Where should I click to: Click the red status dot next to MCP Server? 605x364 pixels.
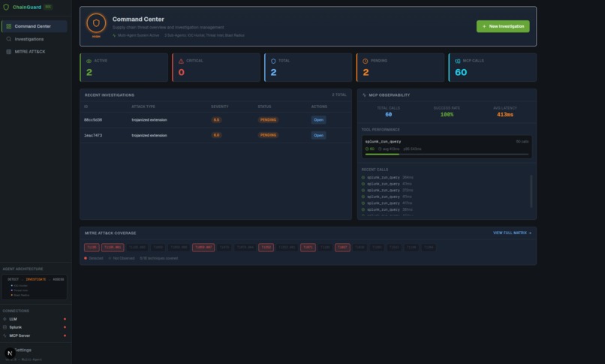[x=65, y=335]
